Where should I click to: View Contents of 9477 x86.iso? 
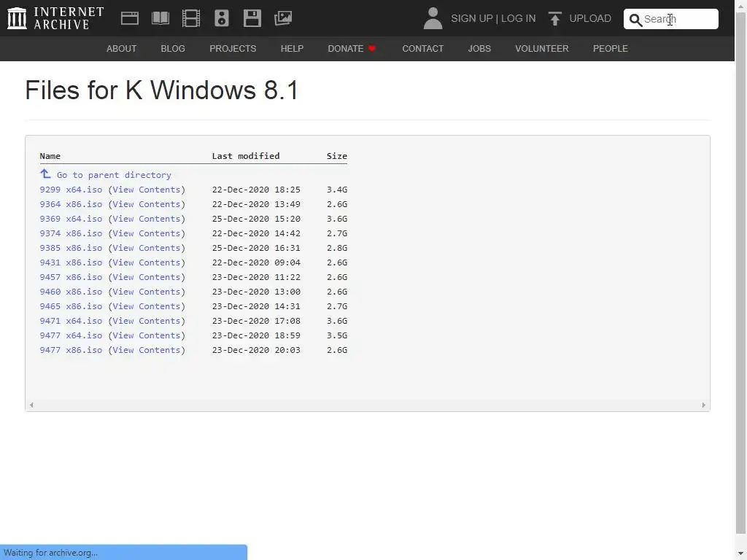coord(146,351)
